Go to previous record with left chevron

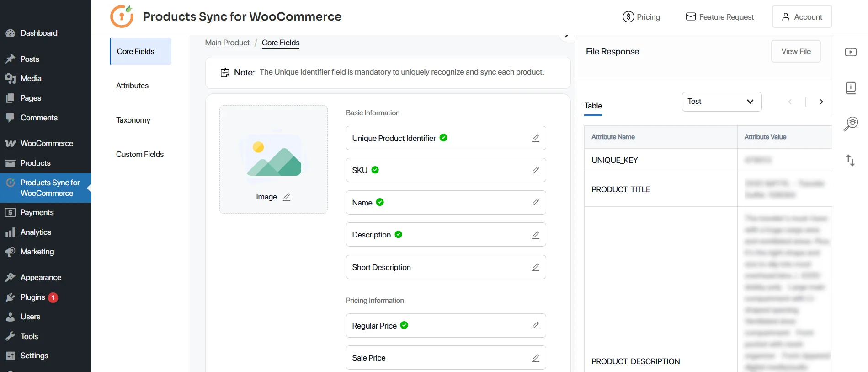point(790,102)
